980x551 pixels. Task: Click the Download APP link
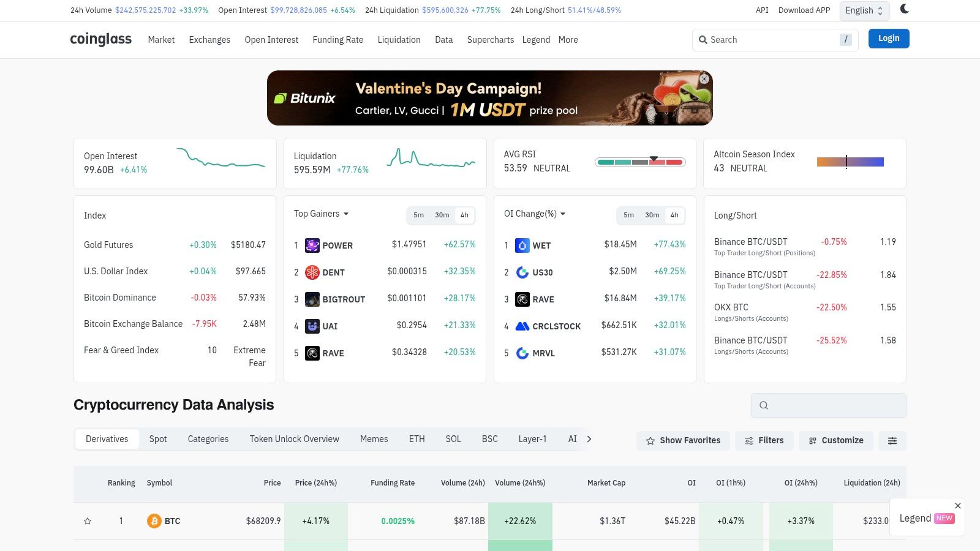804,10
